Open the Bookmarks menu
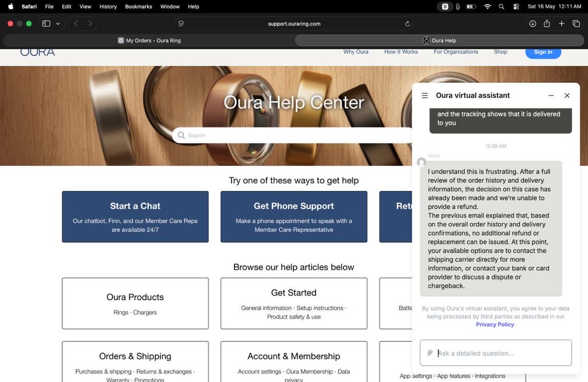 [x=139, y=6]
